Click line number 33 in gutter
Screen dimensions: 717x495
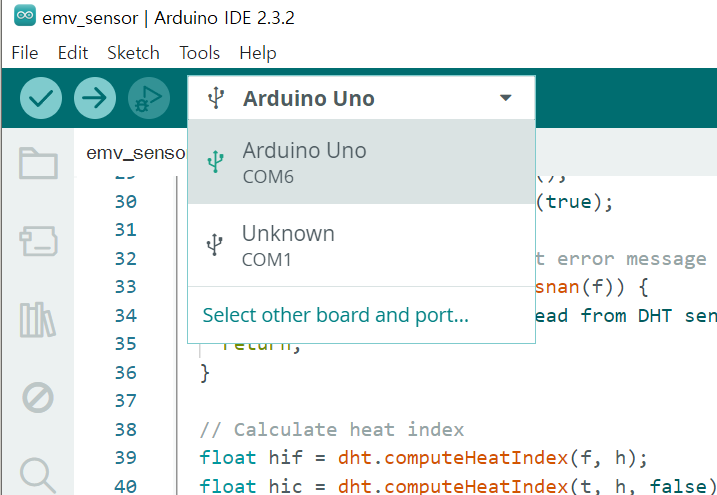126,287
